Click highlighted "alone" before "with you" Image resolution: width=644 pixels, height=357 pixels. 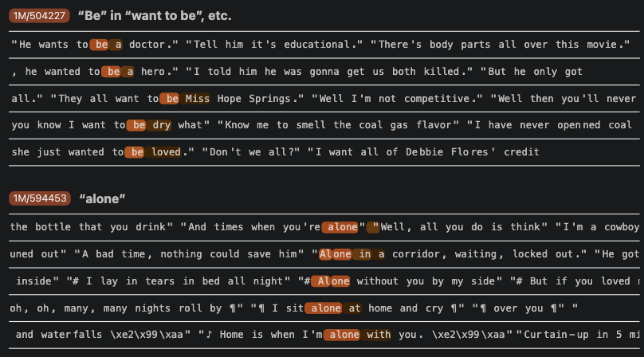tap(343, 335)
